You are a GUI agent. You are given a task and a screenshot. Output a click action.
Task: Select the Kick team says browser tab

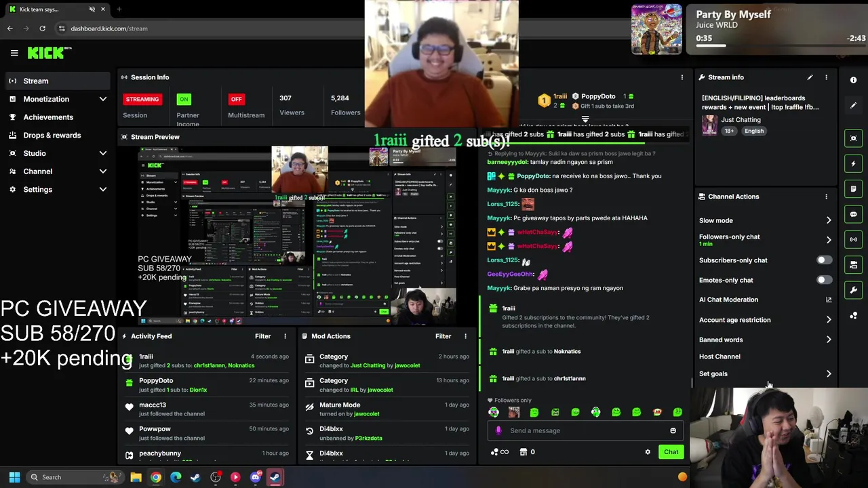tap(58, 9)
